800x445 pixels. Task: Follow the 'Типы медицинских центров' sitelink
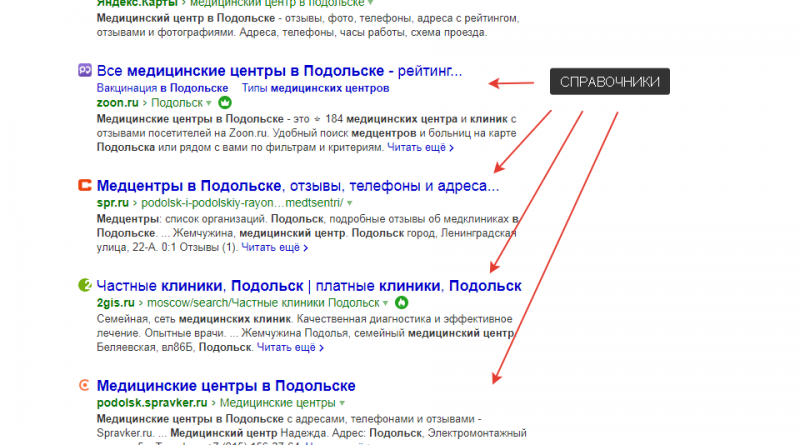click(304, 88)
